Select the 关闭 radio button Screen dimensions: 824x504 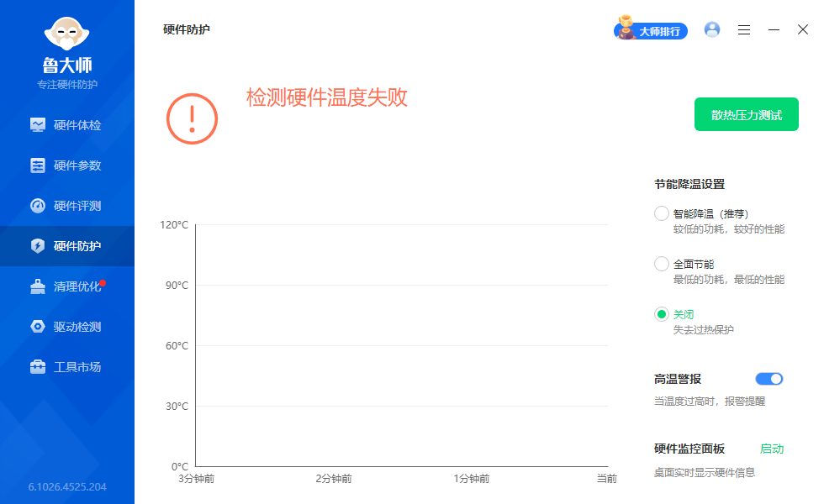[662, 313]
